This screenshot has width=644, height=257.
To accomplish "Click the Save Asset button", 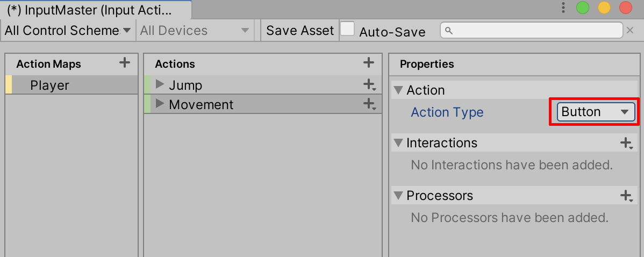I will click(300, 31).
